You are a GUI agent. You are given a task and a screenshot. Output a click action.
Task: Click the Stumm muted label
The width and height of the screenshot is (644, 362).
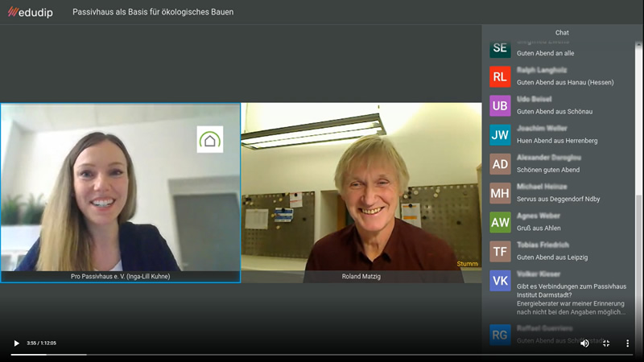point(467,264)
